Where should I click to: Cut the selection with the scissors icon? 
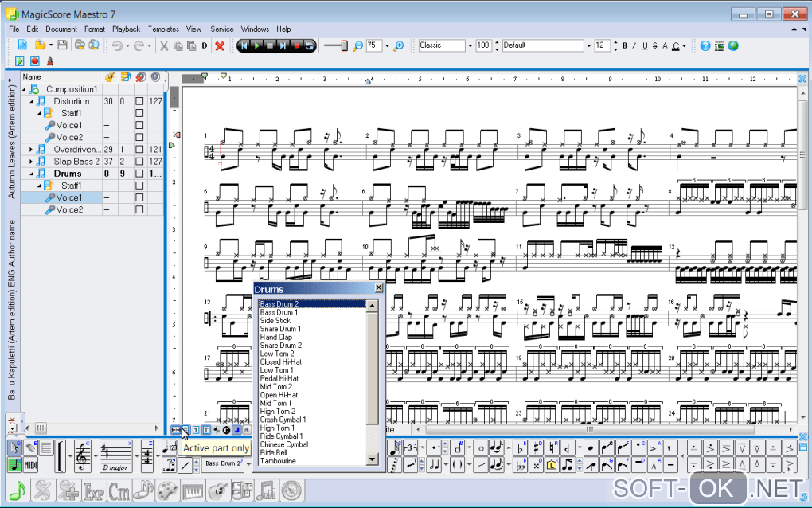click(164, 46)
